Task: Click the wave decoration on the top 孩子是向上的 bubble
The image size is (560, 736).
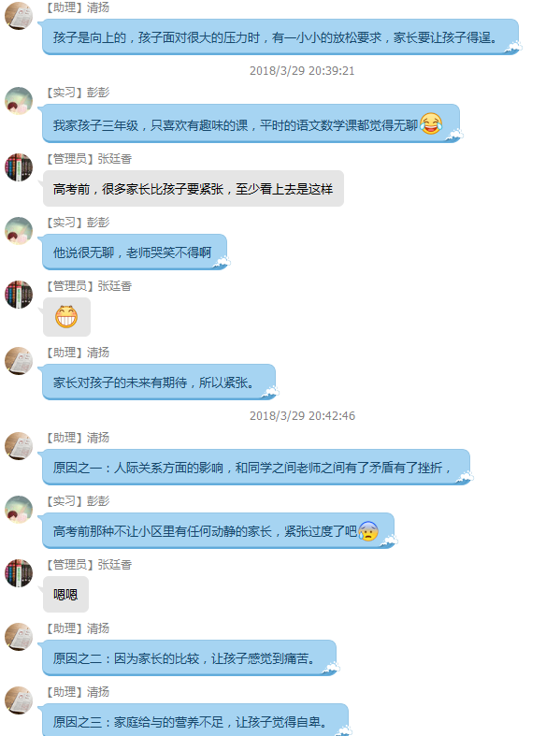Action: pyautogui.click(x=512, y=48)
